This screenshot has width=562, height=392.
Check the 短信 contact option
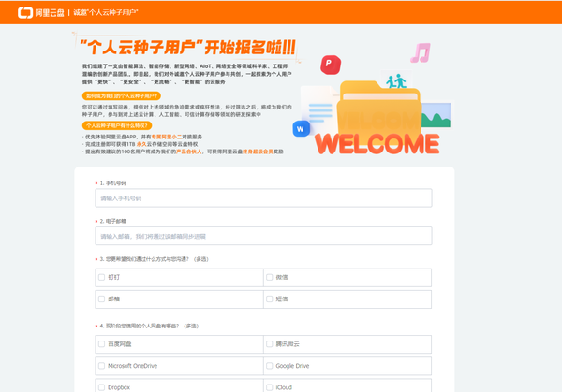270,299
